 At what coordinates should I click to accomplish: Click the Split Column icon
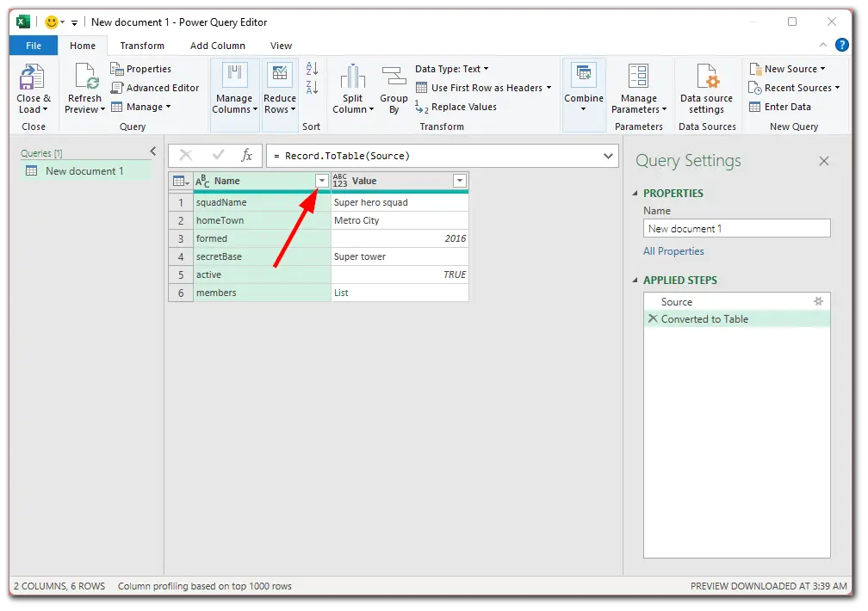pyautogui.click(x=353, y=77)
